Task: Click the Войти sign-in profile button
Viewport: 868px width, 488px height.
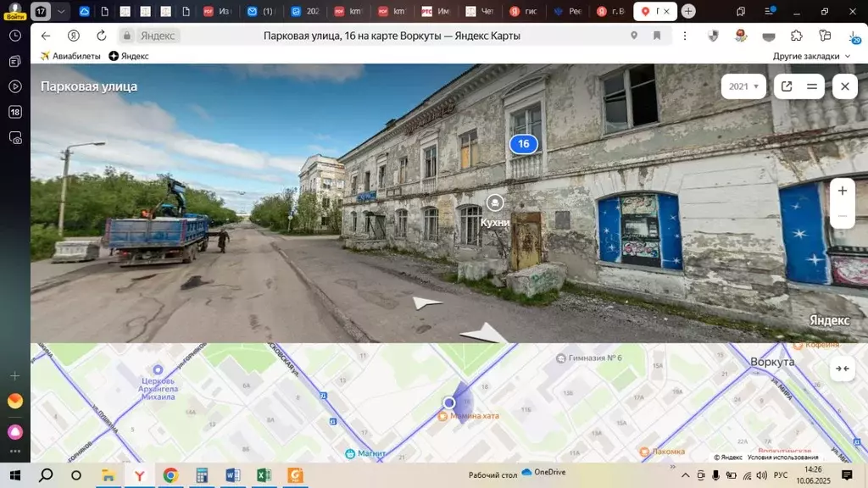Action: click(15, 11)
